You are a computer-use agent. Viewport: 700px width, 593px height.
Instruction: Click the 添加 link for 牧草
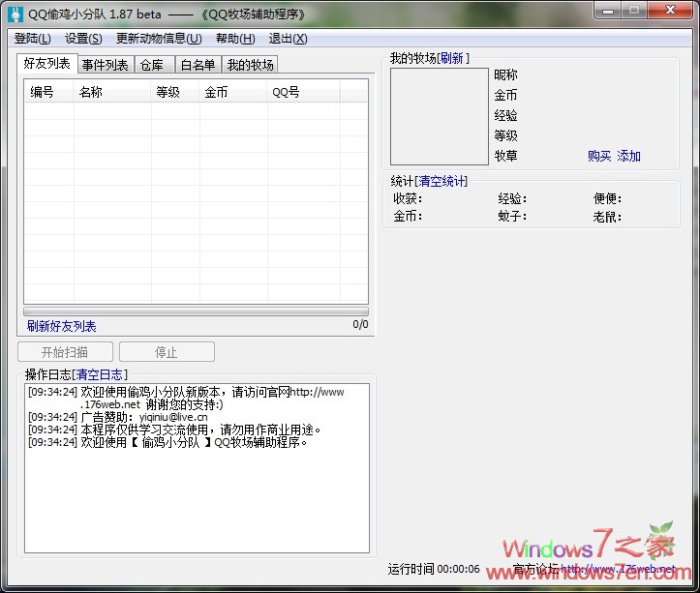point(629,156)
